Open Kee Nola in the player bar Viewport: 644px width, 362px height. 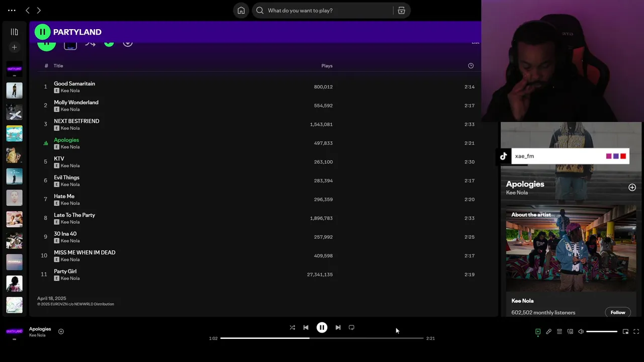[37, 335]
